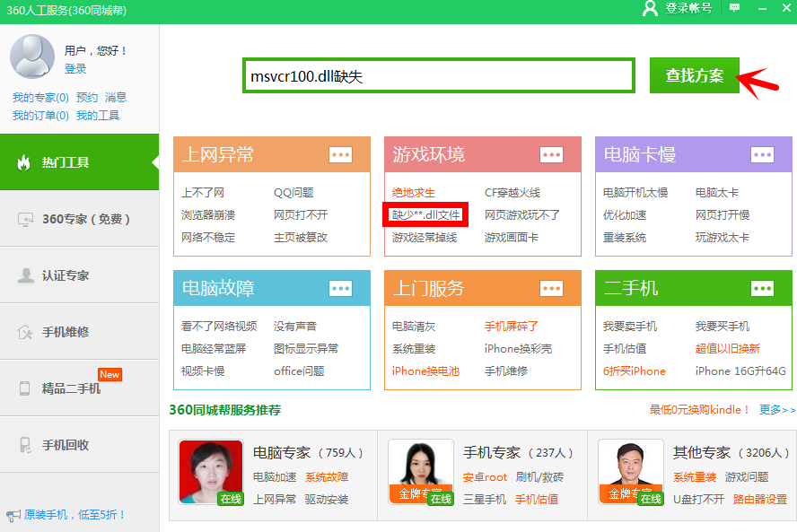Select 安卓root link under 手机专家

tap(485, 477)
